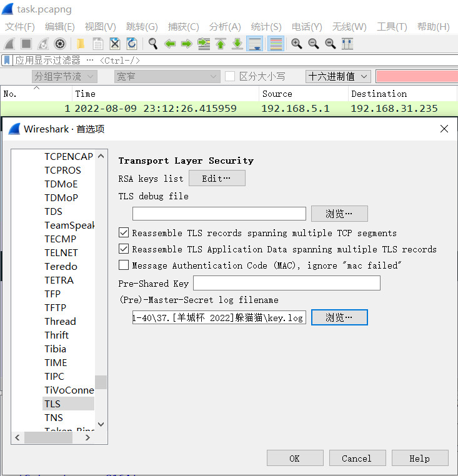The width and height of the screenshot is (458, 476).
Task: Click the open capture file folder icon
Action: 81,44
